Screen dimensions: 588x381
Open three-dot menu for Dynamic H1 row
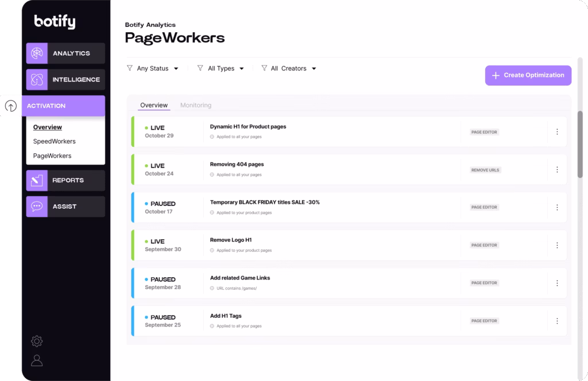(556, 132)
